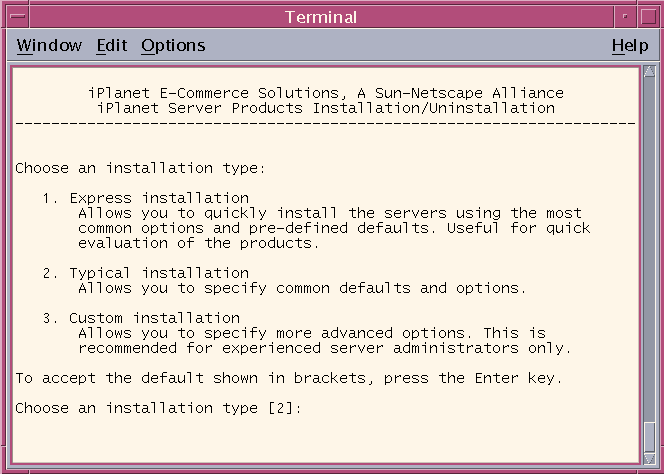Open the Window menu
Screen dimensions: 664x474
(49, 45)
